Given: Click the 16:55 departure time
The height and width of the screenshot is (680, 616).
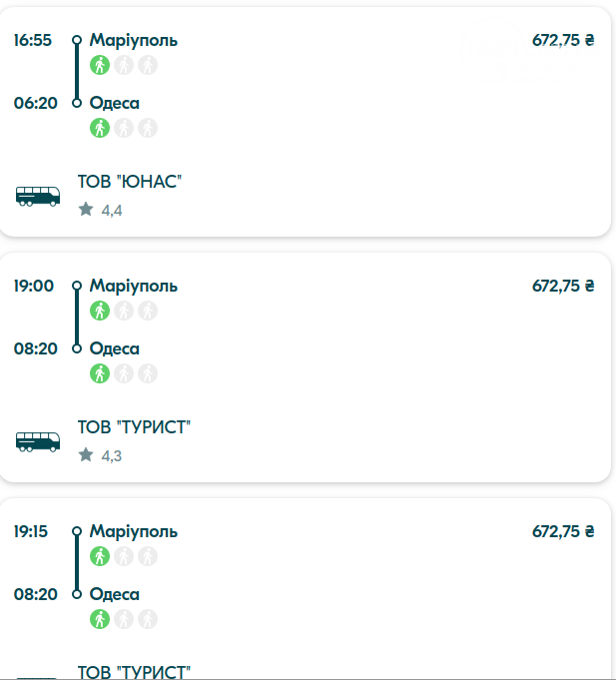Looking at the screenshot, I should click(x=33, y=40).
